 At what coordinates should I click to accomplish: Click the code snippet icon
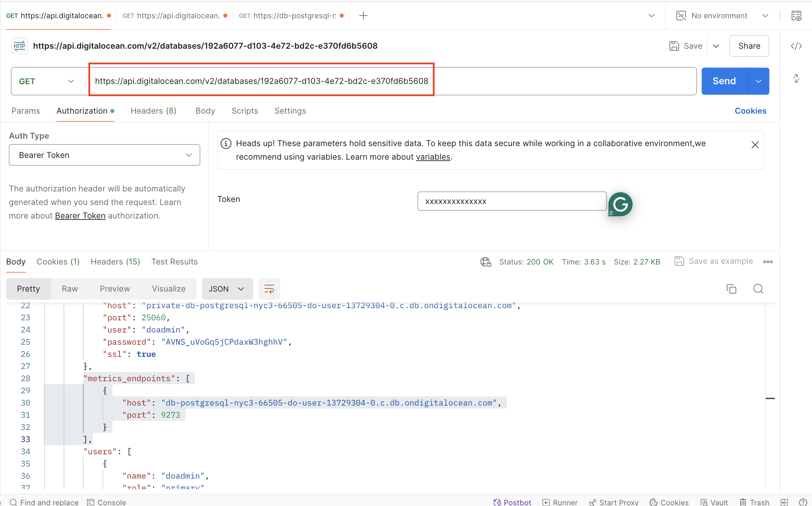point(796,46)
